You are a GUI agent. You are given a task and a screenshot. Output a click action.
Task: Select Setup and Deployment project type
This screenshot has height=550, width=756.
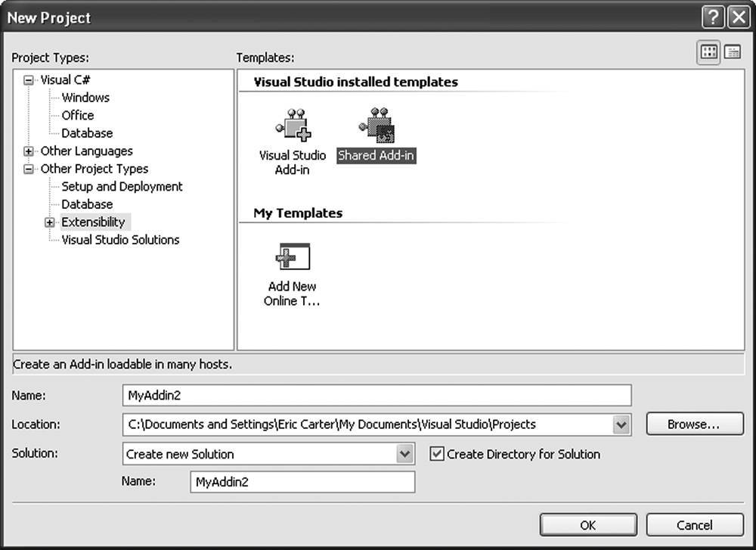(122, 187)
